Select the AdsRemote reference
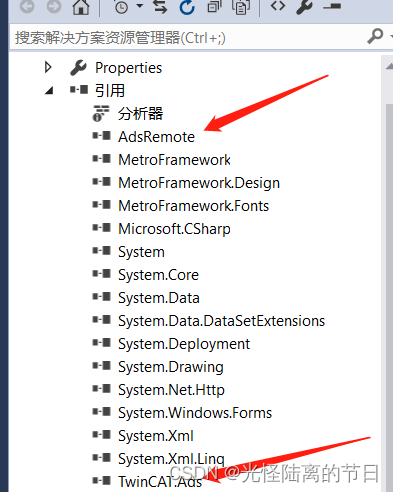The width and height of the screenshot is (393, 492). pyautogui.click(x=156, y=137)
